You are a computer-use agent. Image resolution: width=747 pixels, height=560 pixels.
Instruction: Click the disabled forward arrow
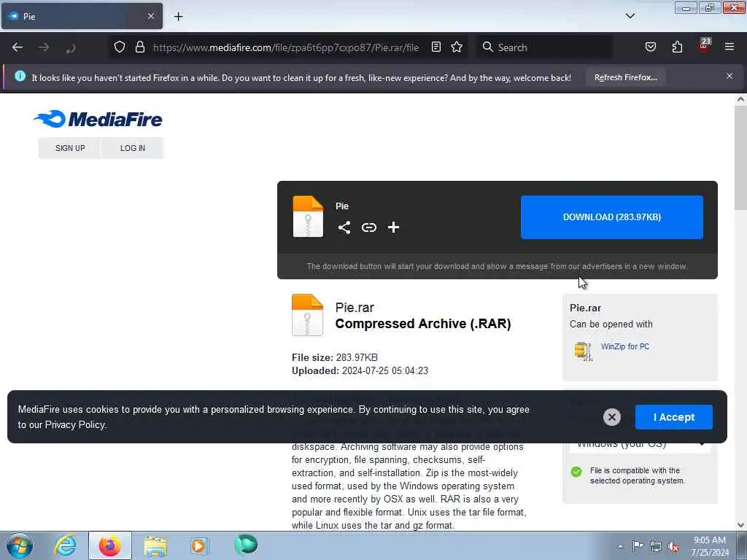44,47
